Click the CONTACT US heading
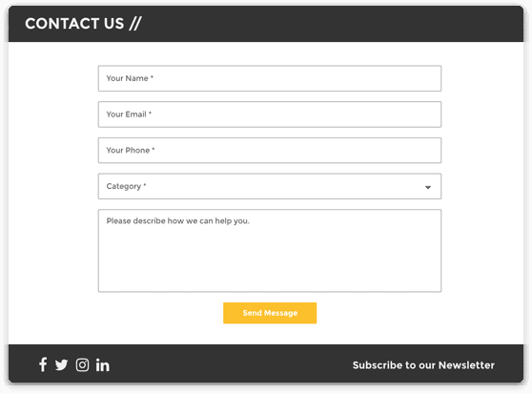The height and width of the screenshot is (394, 532). click(x=74, y=24)
